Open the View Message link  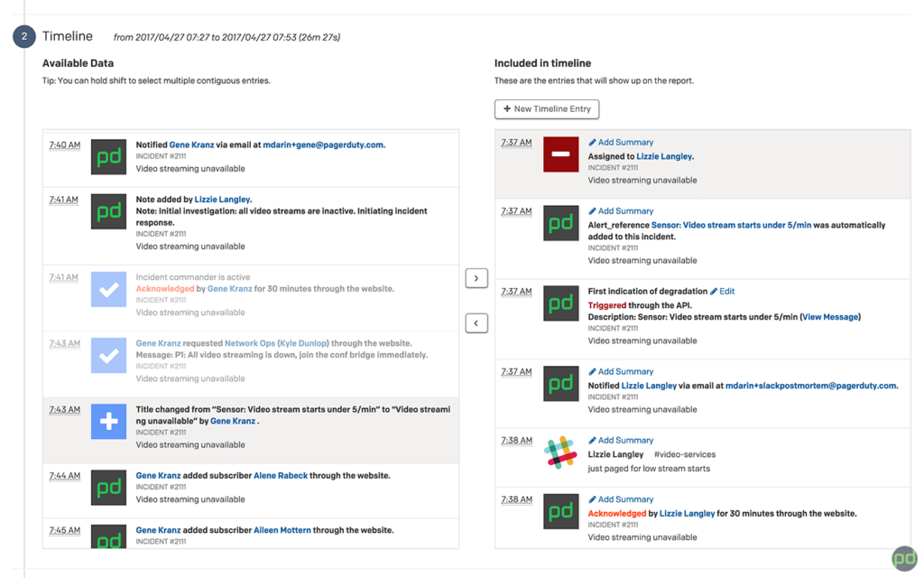point(830,317)
